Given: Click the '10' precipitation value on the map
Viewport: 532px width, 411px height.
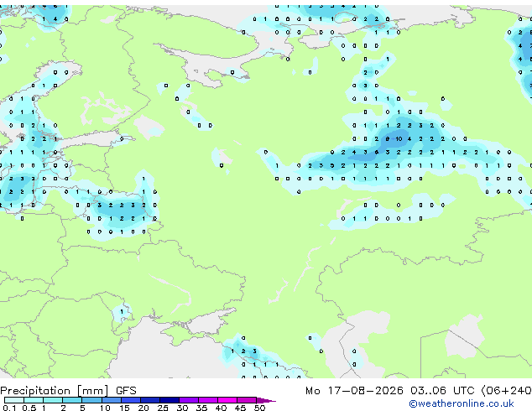Looking at the screenshot, I should click(x=399, y=138).
